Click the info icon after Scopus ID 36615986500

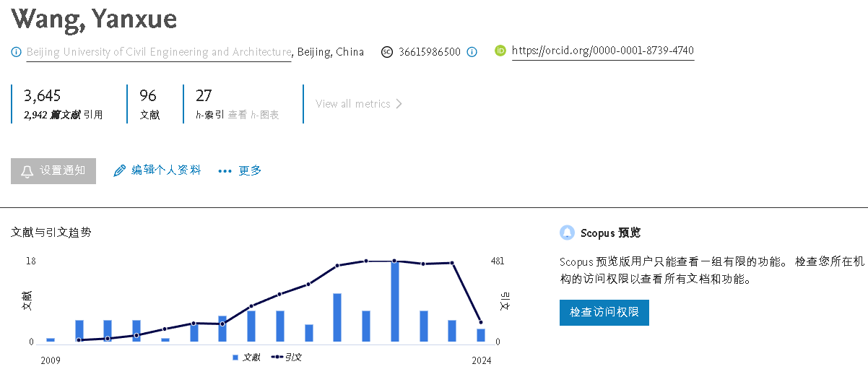coord(472,52)
